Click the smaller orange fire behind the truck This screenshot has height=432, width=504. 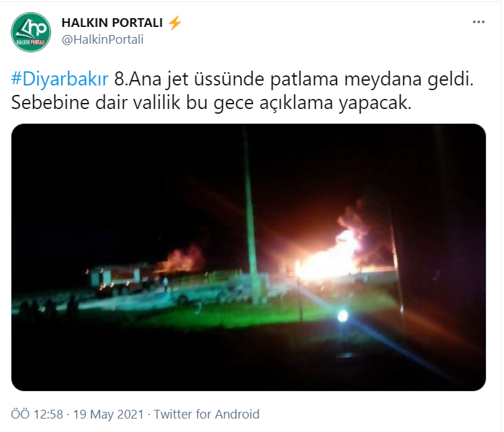pyautogui.click(x=182, y=259)
